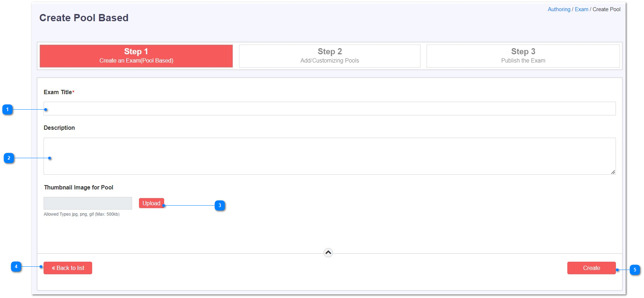Click annotation marker number 2

[x=9, y=158]
